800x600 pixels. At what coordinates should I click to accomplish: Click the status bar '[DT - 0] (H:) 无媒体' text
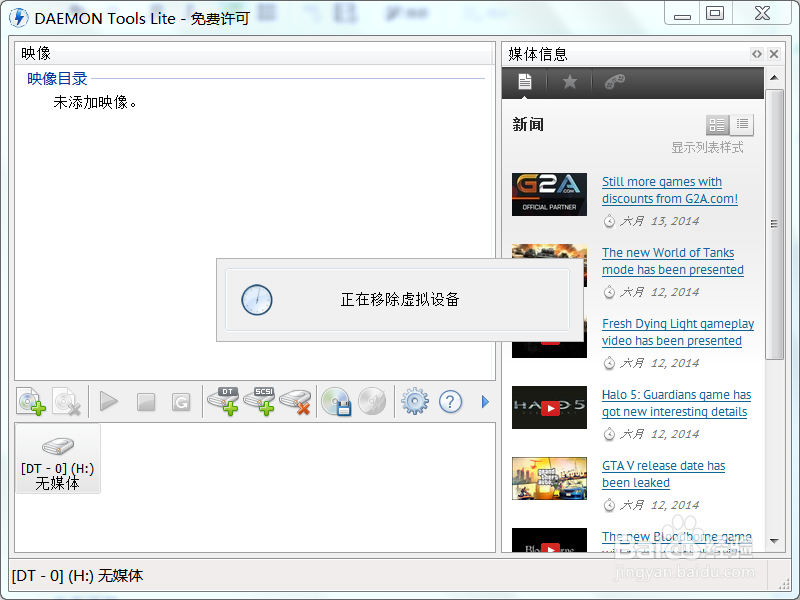(x=78, y=576)
